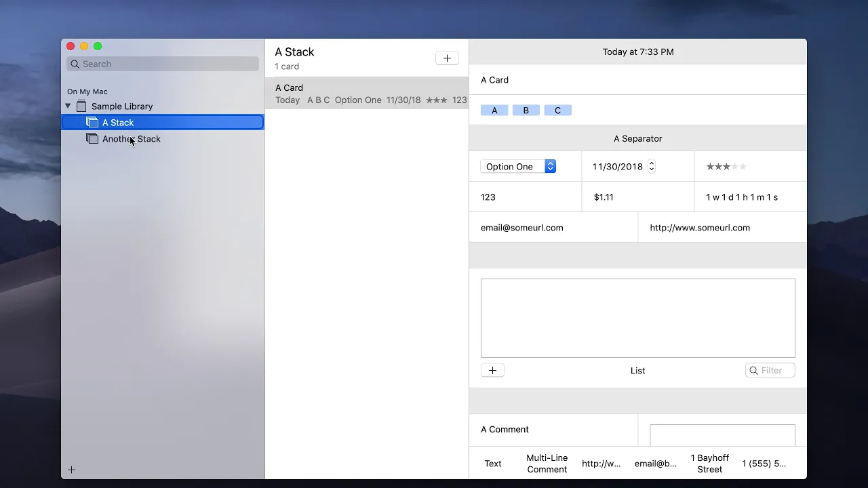This screenshot has height=488, width=868.
Task: Click the add library plus icon in sidebar
Action: point(71,470)
